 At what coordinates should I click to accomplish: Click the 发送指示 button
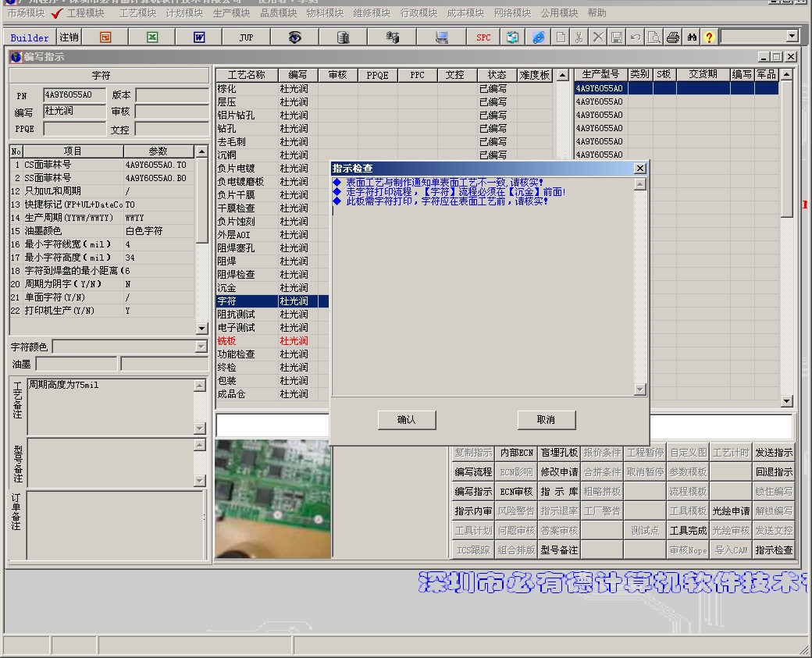pyautogui.click(x=773, y=453)
